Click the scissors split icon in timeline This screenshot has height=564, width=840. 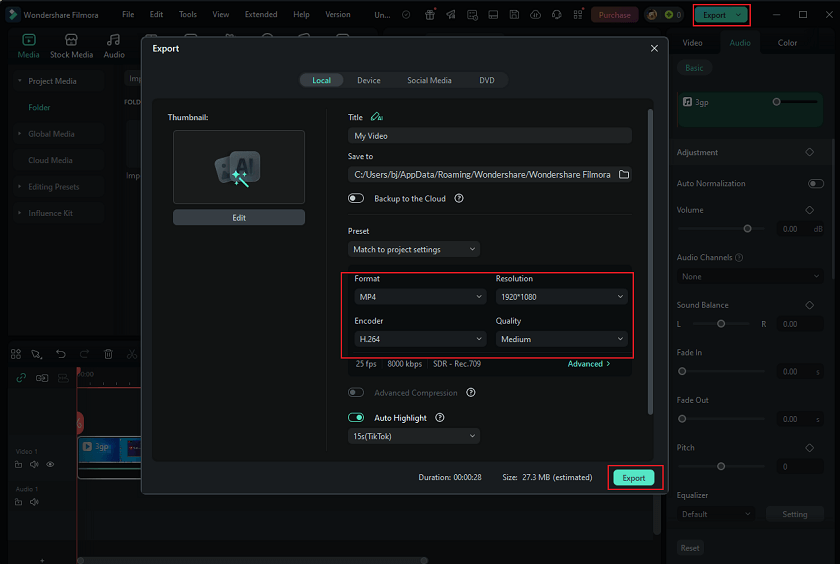pos(132,354)
